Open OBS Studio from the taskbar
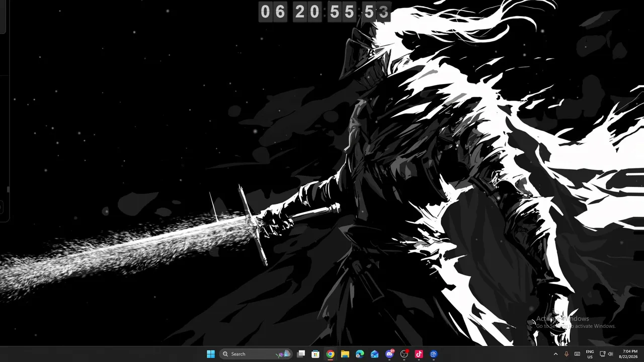 tap(404, 354)
